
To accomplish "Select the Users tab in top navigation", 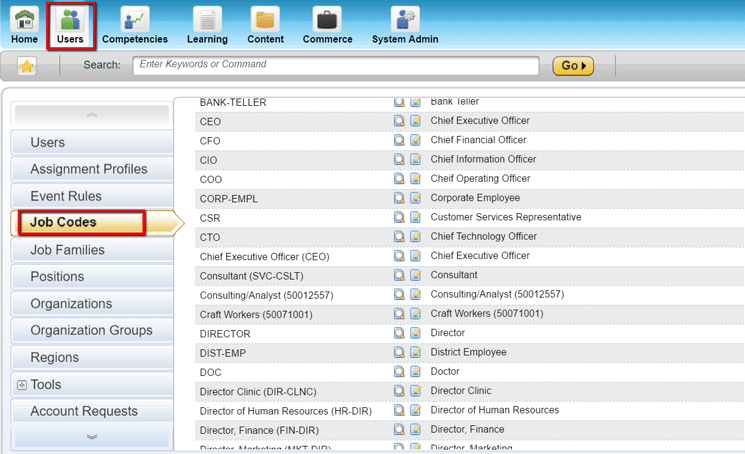I will coord(70,25).
